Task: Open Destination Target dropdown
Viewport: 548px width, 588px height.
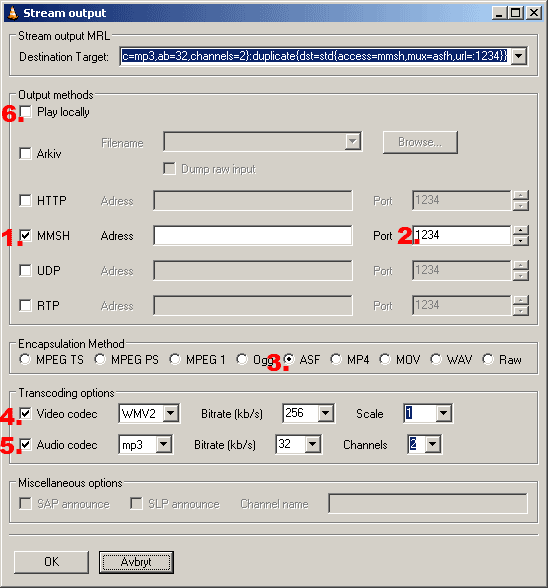Action: point(519,56)
